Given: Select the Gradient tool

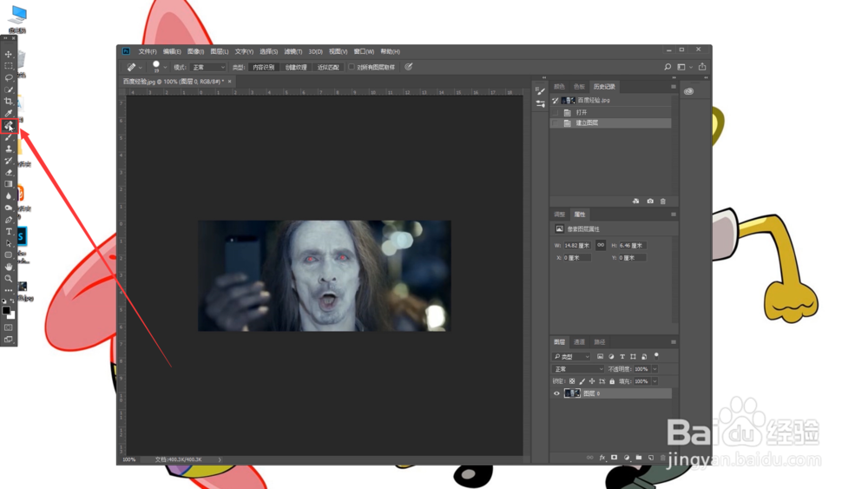Looking at the screenshot, I should (9, 184).
